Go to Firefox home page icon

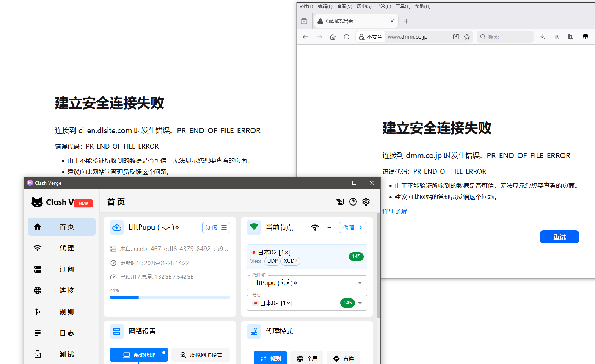click(x=333, y=37)
